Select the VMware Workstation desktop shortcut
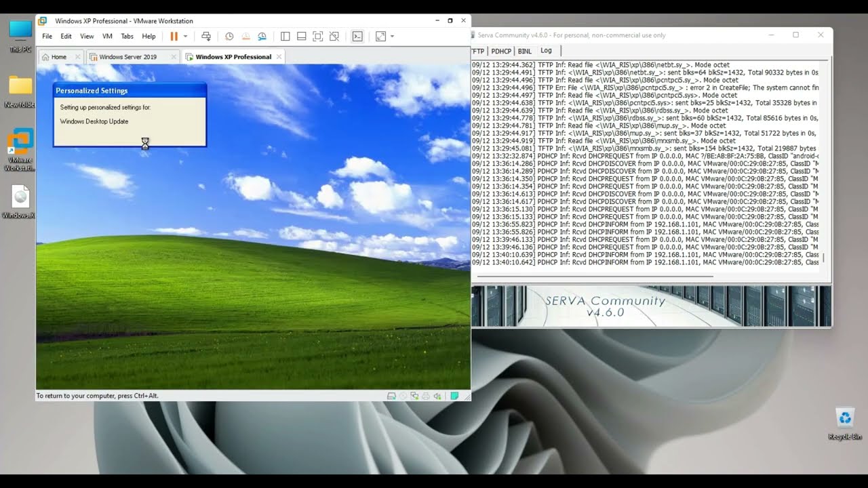Screen dimensions: 868x488 click(x=20, y=149)
